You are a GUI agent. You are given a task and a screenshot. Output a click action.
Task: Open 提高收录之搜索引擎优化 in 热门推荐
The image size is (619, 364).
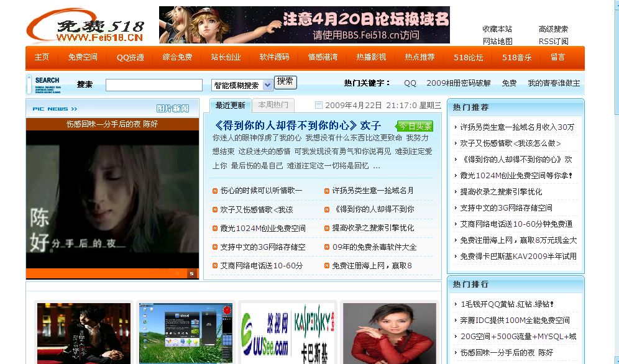coord(501,192)
